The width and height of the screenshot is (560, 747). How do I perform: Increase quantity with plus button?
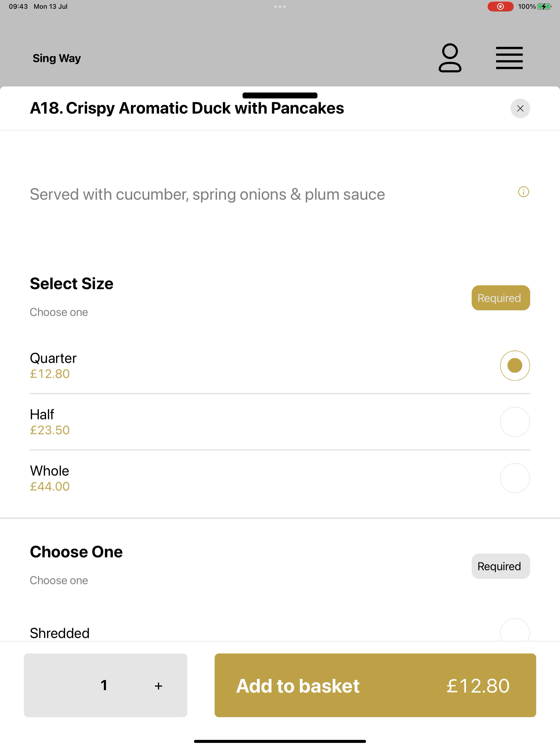(158, 686)
